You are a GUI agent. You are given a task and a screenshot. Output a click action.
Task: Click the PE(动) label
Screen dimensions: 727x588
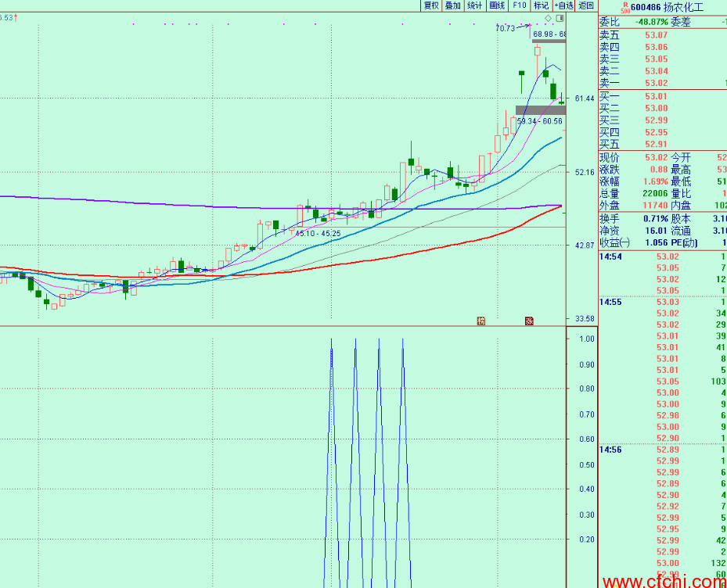(x=684, y=242)
